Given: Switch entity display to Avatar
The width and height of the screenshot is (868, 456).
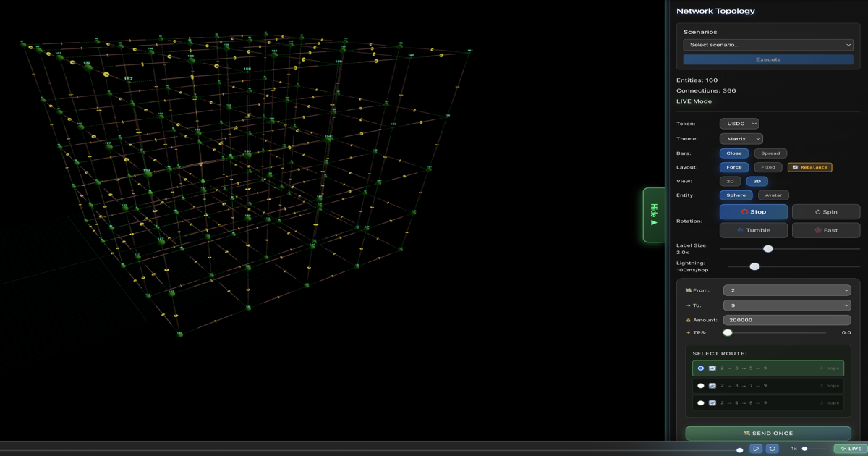Looking at the screenshot, I should pyautogui.click(x=773, y=195).
